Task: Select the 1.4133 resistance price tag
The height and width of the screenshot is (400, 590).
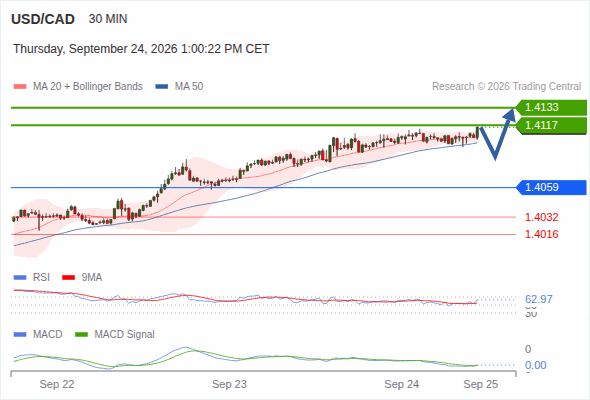Action: coord(552,107)
